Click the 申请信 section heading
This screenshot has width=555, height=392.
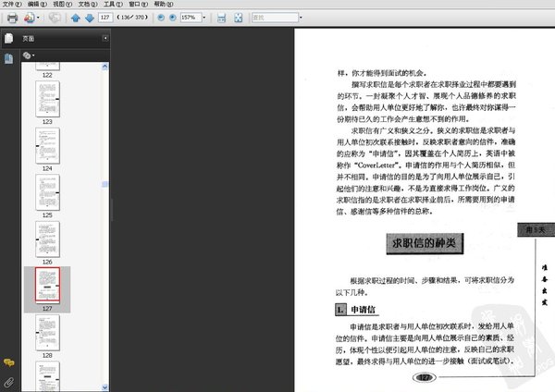click(363, 310)
